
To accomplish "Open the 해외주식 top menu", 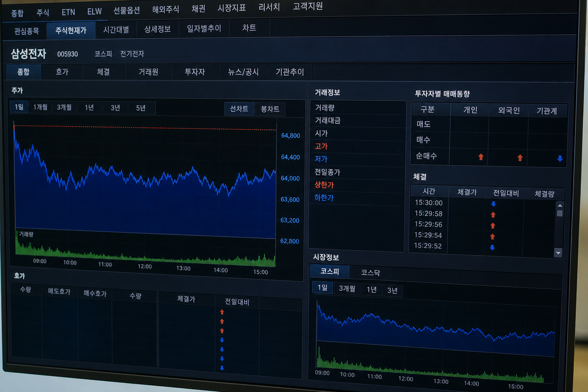I will 166,9.
